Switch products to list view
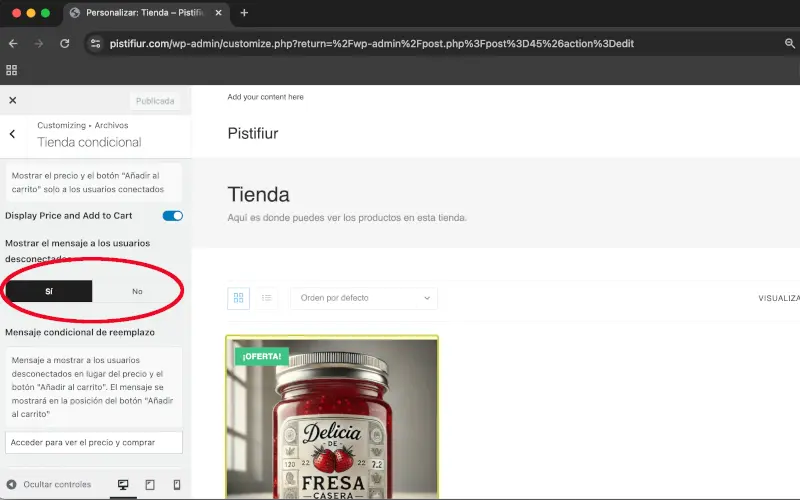The width and height of the screenshot is (800, 500). (x=266, y=298)
